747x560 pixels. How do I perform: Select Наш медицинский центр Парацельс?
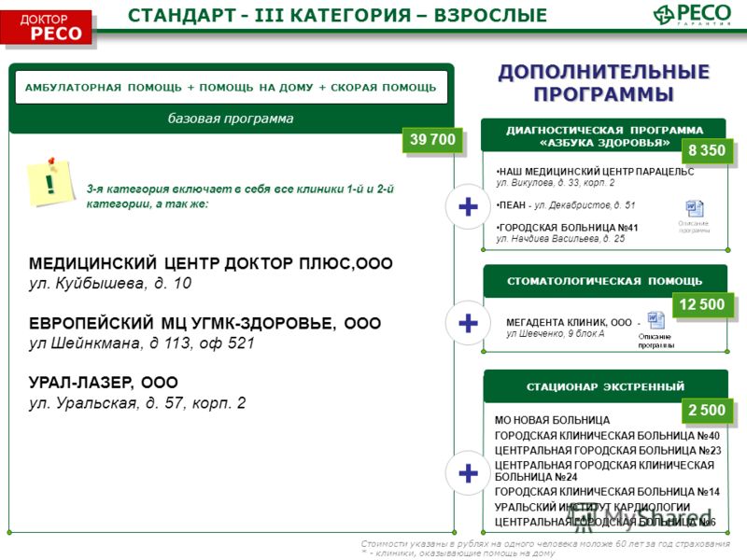(595, 172)
